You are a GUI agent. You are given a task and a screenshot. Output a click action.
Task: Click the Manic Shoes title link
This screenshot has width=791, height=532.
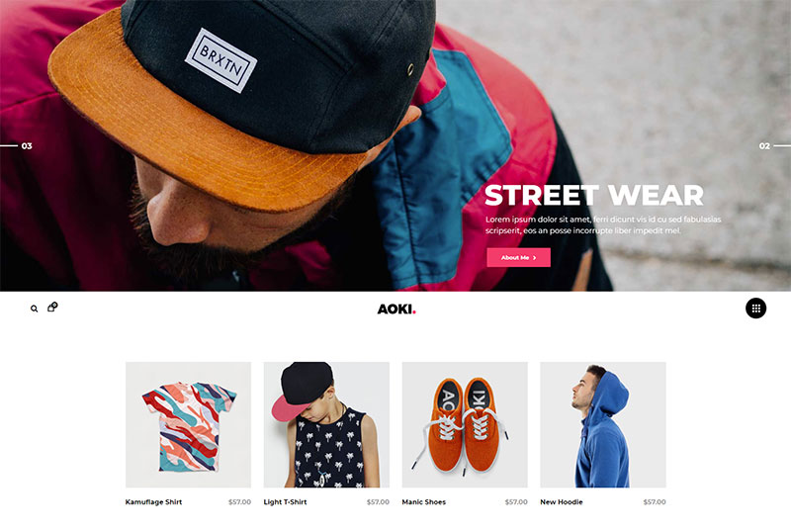[x=424, y=501]
